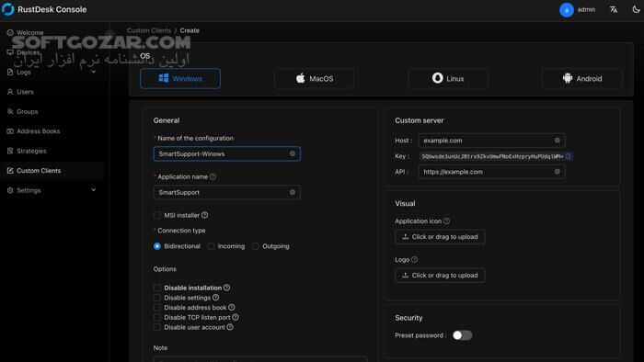Show help for Disable user account
This screenshot has height=362, width=644.
click(230, 327)
